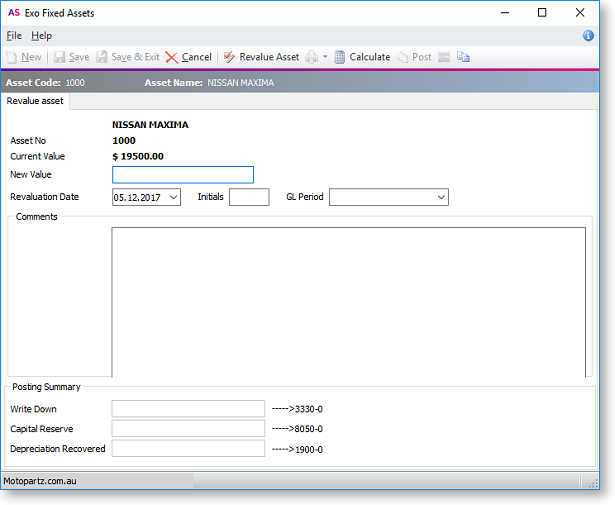Screen dimensions: 615x505
Task: Expand the GL Period combo box
Action: (441, 197)
